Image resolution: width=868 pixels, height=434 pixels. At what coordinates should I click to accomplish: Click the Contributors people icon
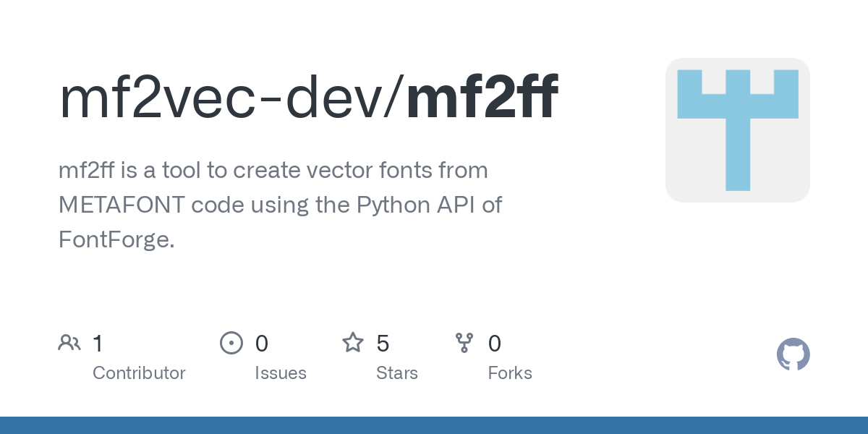(69, 343)
